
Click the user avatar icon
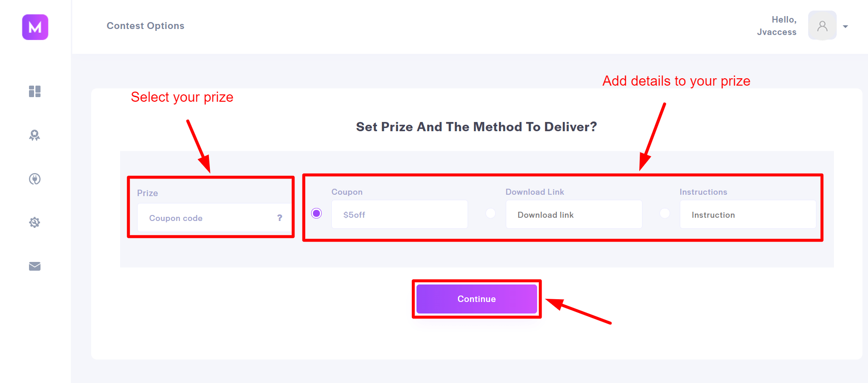tap(822, 26)
